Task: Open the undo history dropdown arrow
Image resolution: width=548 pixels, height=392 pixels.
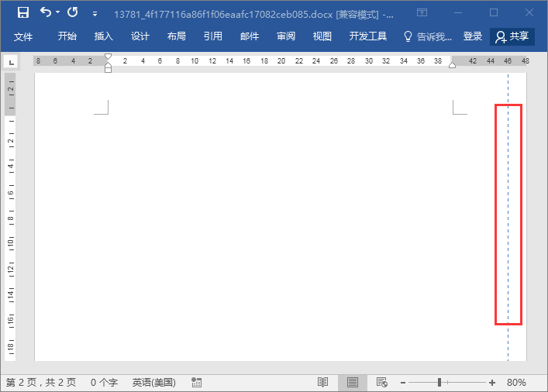Action: pyautogui.click(x=58, y=12)
